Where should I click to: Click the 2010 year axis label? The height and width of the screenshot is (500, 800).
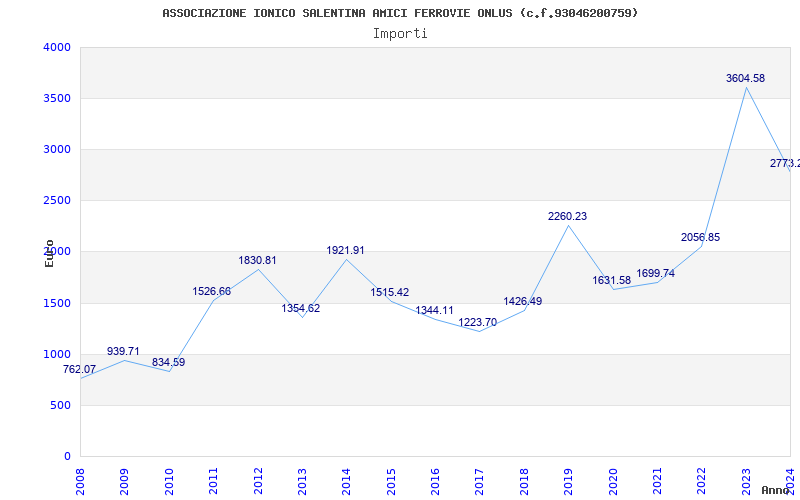[x=169, y=482]
